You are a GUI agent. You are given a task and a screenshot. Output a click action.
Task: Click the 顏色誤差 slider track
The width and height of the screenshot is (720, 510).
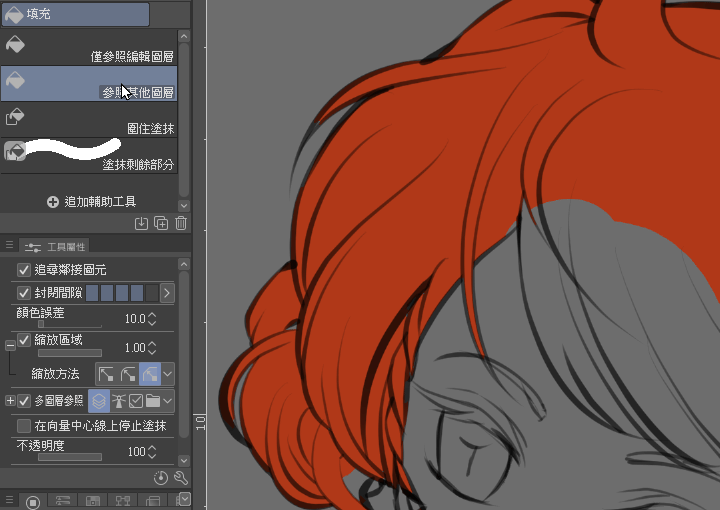pos(70,325)
